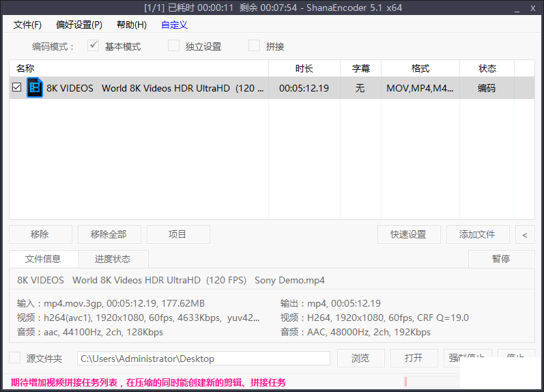This screenshot has width=544, height=392.
Task: Select the 8K VIDEOS World 8K Videos row
Action: click(272, 88)
